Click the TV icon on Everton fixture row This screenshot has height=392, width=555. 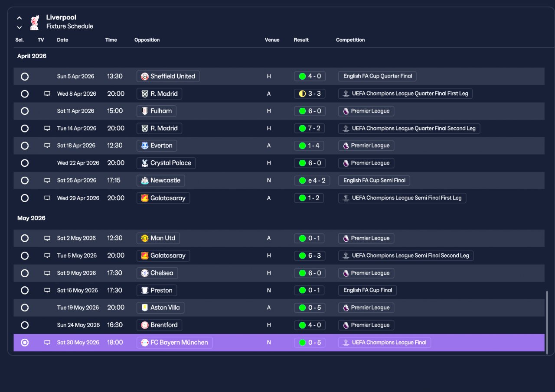click(47, 146)
